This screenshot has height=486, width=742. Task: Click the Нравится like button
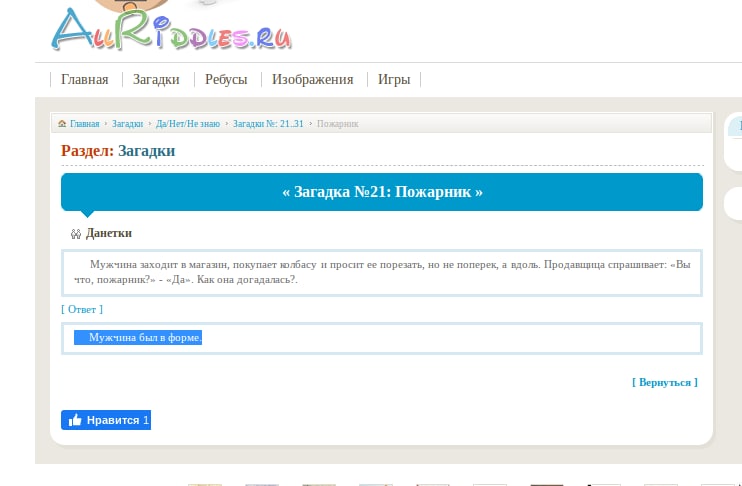[x=106, y=420]
